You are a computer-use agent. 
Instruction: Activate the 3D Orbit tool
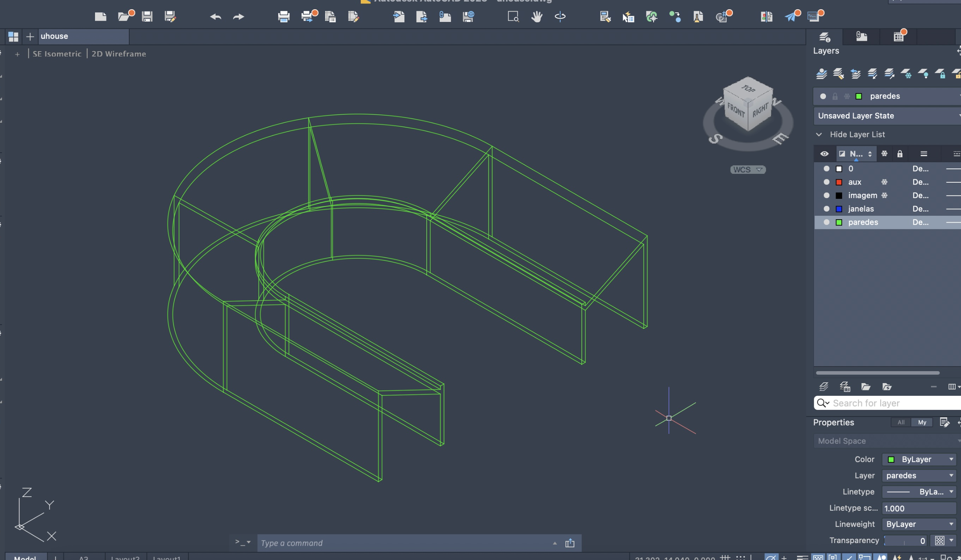[x=560, y=17]
